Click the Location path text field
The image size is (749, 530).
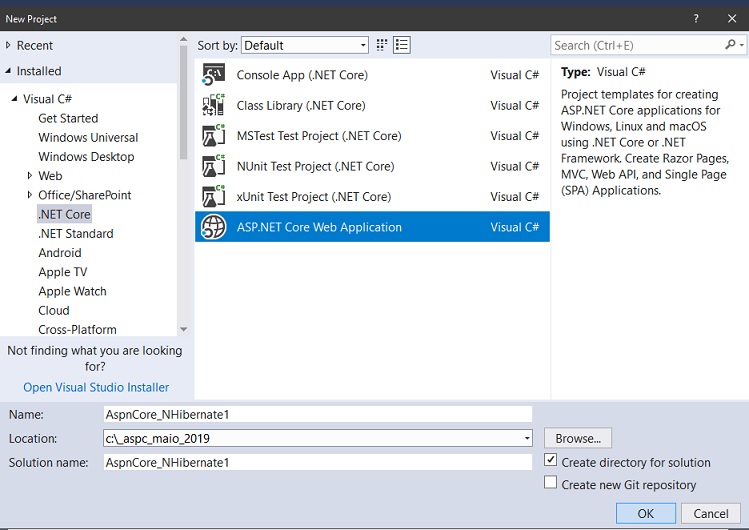coord(312,438)
